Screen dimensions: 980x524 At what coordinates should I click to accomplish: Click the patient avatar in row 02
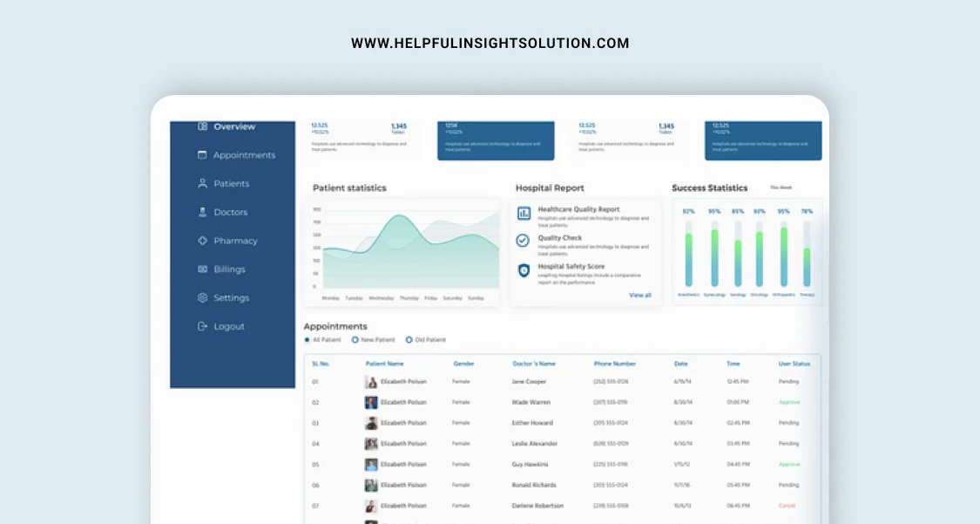[371, 402]
